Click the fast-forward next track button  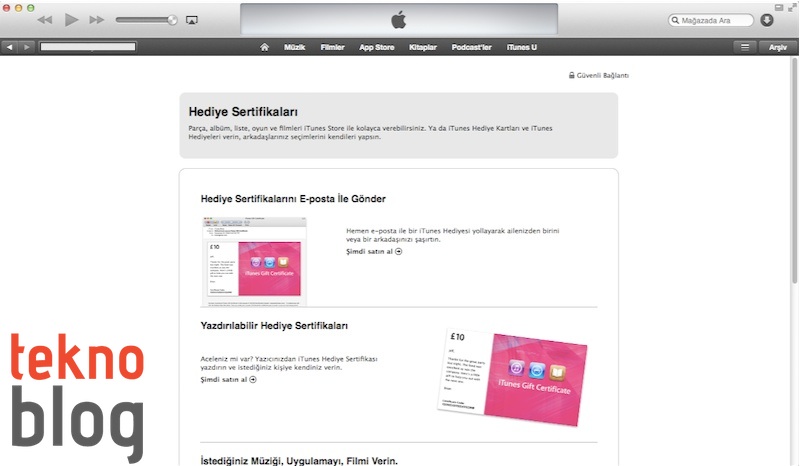96,20
